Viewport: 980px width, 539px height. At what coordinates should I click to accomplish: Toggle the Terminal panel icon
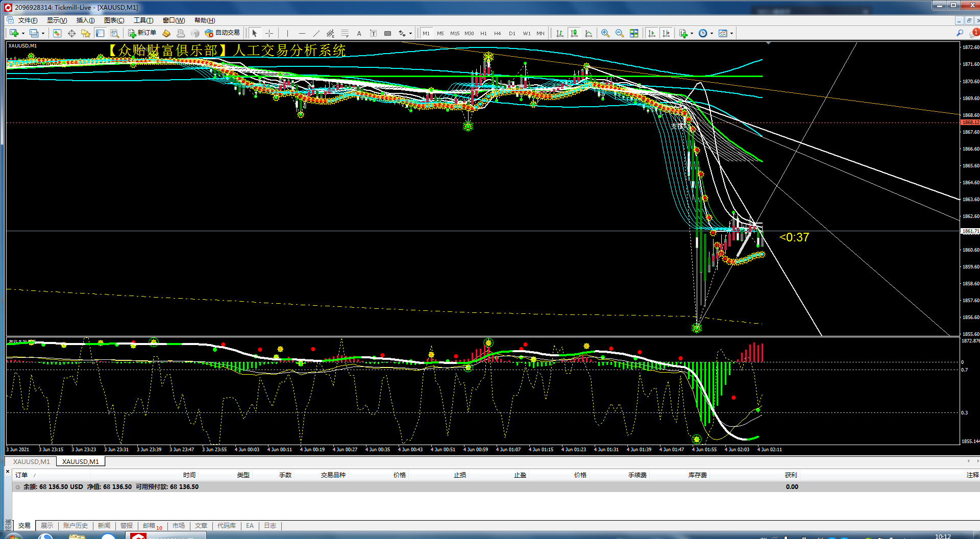tap(100, 33)
